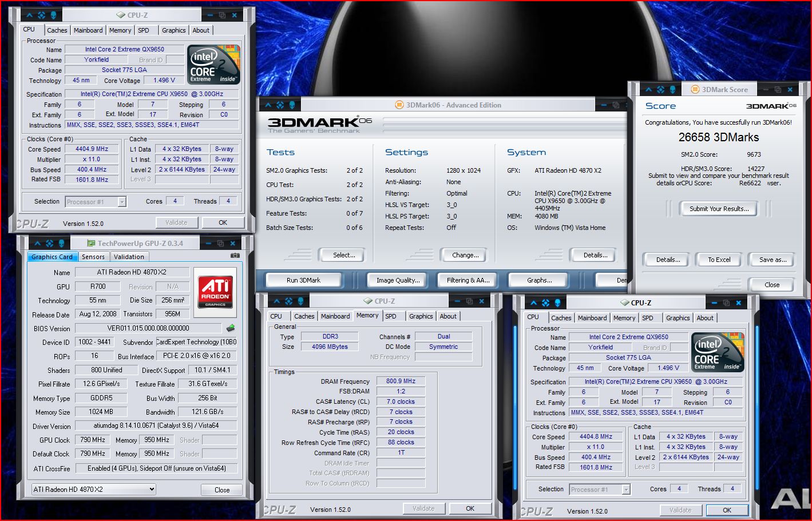Switch to Graphics tab in lower-right CPU-Z

point(678,318)
